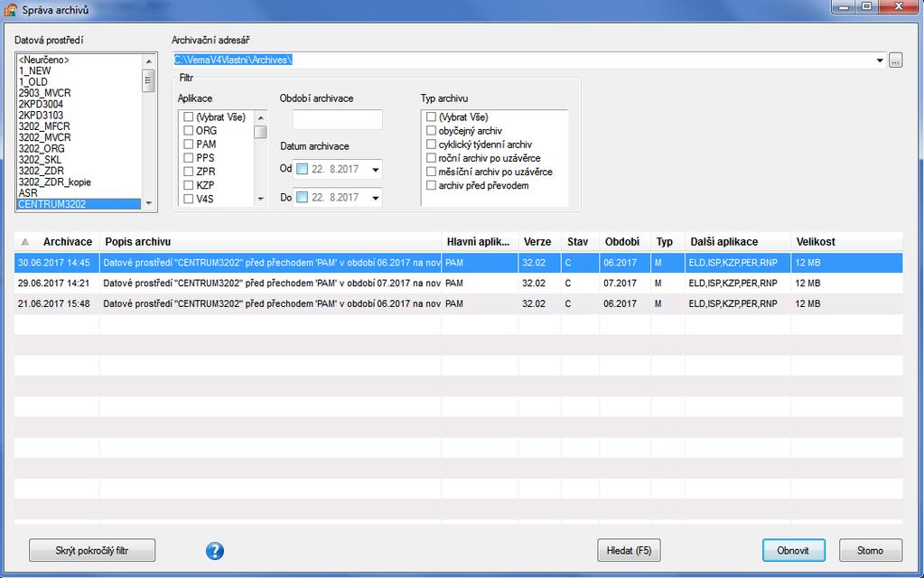Close the Správa archivů window
924x578 pixels.
(898, 7)
